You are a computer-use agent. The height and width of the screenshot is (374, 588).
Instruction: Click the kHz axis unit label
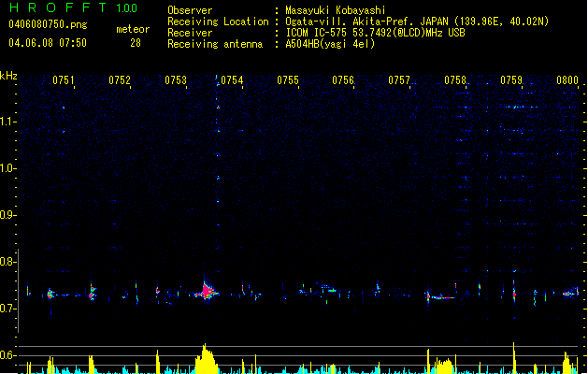[x=8, y=76]
